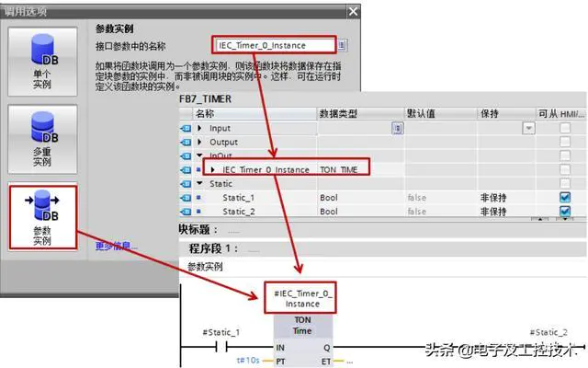The height and width of the screenshot is (368, 588).
Task: Toggle HMI accessible checkbox for Static row
Action: (x=565, y=183)
